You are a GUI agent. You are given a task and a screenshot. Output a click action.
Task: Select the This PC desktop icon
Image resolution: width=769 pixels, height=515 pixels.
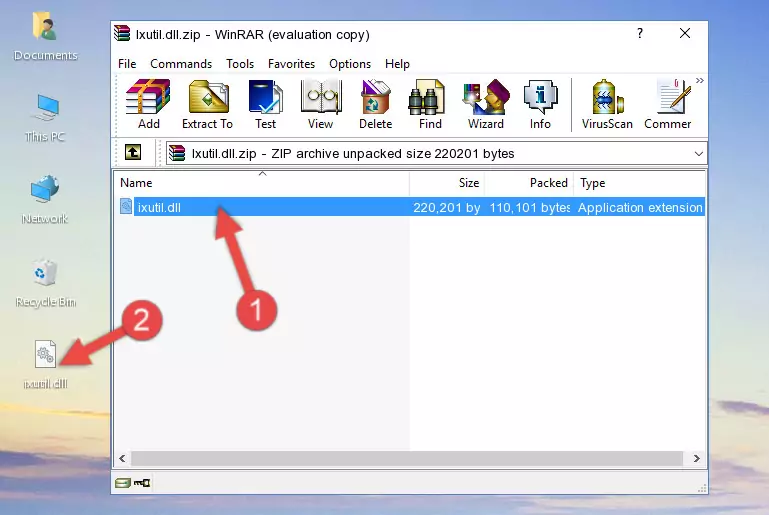45,118
